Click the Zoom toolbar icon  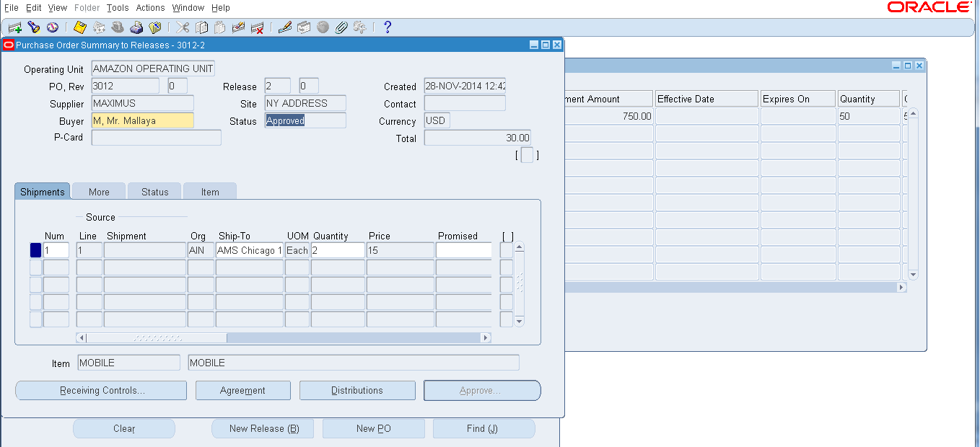pos(304,27)
